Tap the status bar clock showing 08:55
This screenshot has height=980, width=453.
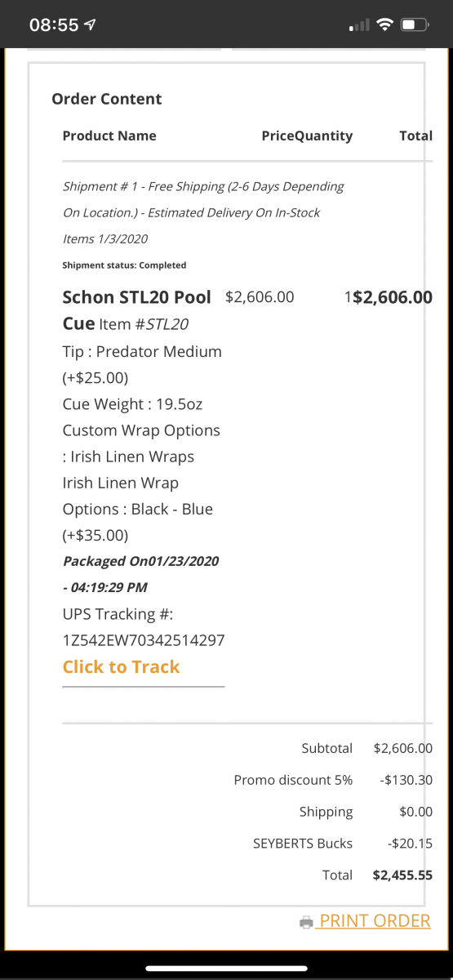click(x=54, y=24)
